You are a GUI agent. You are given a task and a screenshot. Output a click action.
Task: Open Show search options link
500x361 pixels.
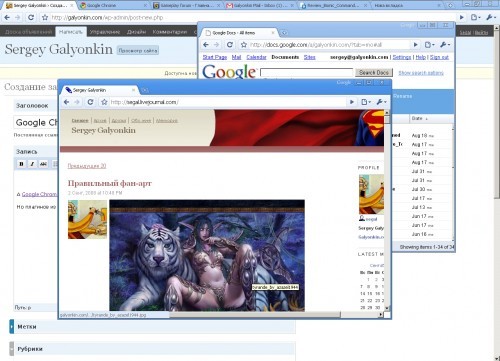(421, 73)
